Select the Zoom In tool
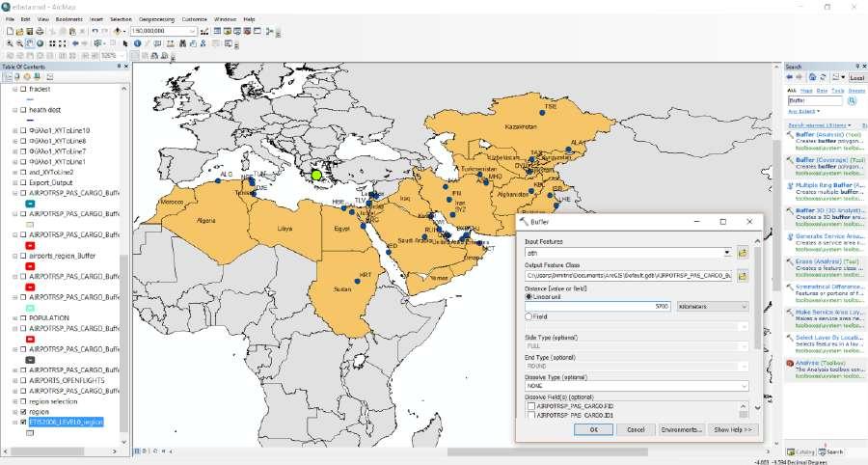 pos(10,43)
